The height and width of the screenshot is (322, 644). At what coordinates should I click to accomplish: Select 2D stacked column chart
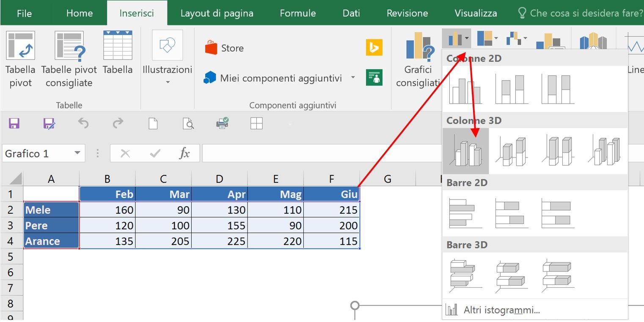coord(512,89)
